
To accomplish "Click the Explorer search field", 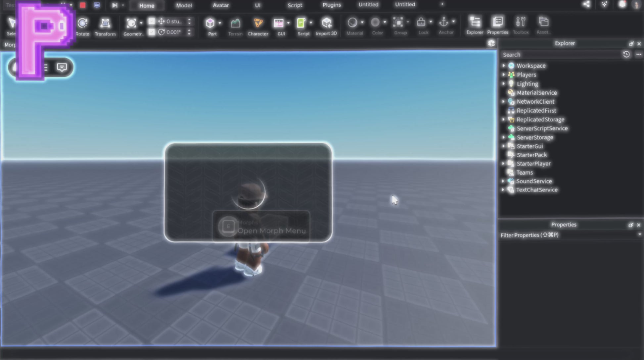I will 559,55.
